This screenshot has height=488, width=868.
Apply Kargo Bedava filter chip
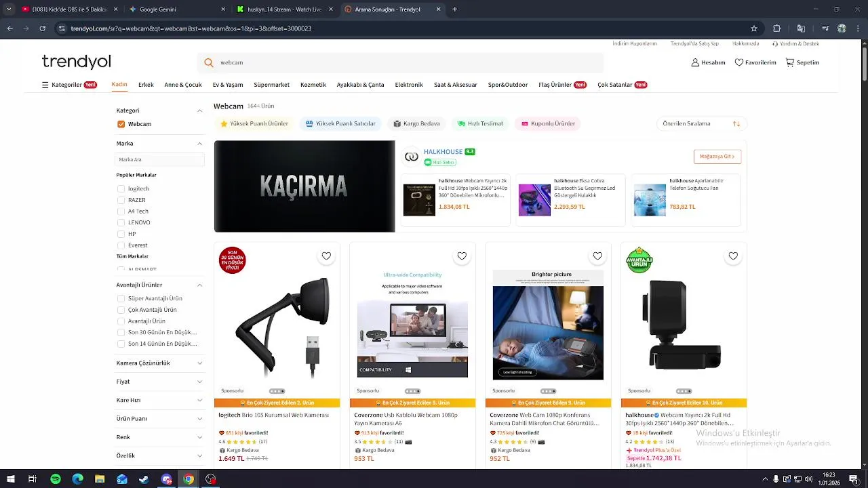click(416, 123)
